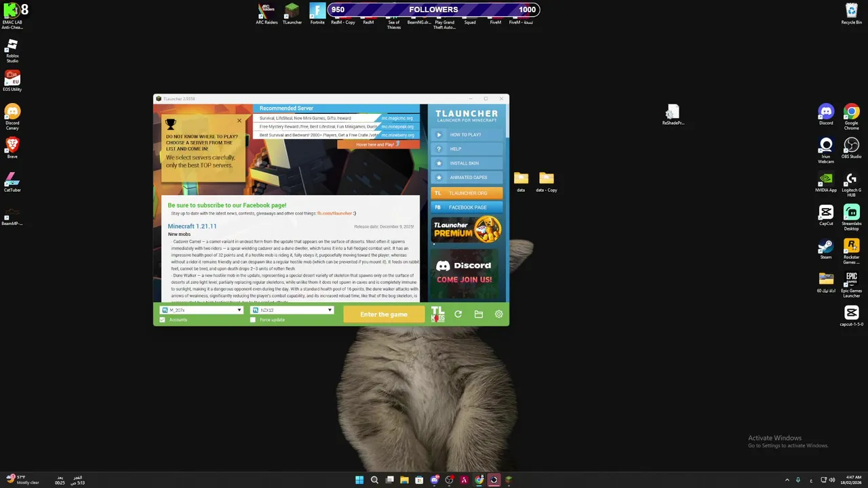Select the mc.minepeak.org server address
The width and height of the screenshot is (868, 488).
click(397, 127)
